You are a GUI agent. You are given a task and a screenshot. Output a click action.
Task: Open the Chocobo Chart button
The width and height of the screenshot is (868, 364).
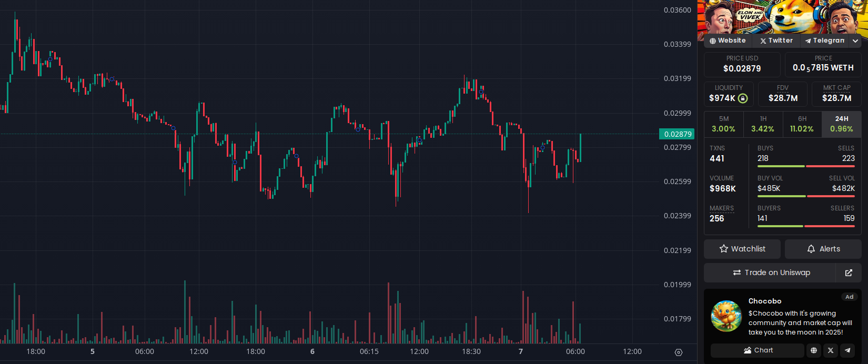(x=758, y=350)
